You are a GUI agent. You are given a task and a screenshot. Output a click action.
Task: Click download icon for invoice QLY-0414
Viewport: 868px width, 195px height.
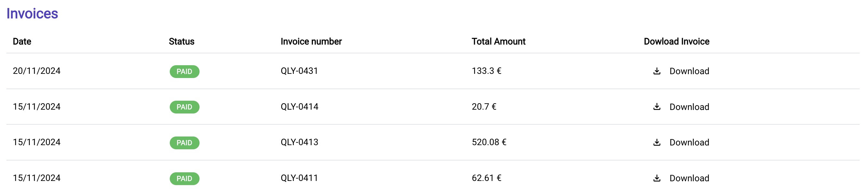click(x=657, y=107)
